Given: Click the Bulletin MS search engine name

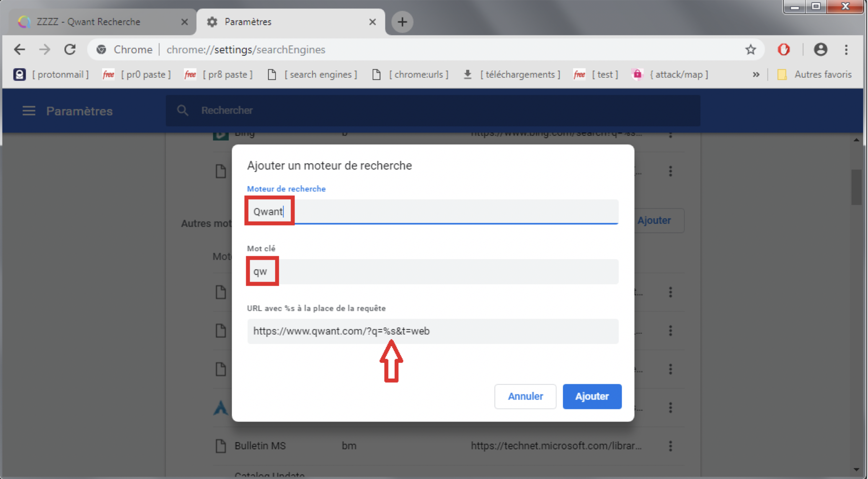Looking at the screenshot, I should [260, 446].
